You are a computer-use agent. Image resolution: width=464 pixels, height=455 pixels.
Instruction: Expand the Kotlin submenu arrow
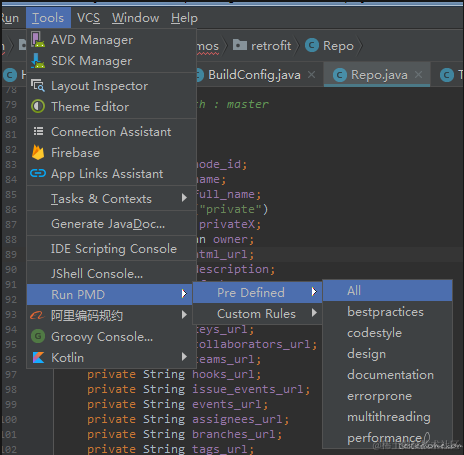[184, 357]
